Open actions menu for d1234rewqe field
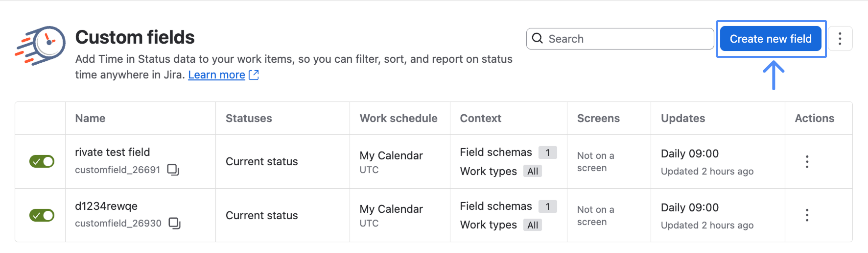This screenshot has width=868, height=253. [x=807, y=215]
